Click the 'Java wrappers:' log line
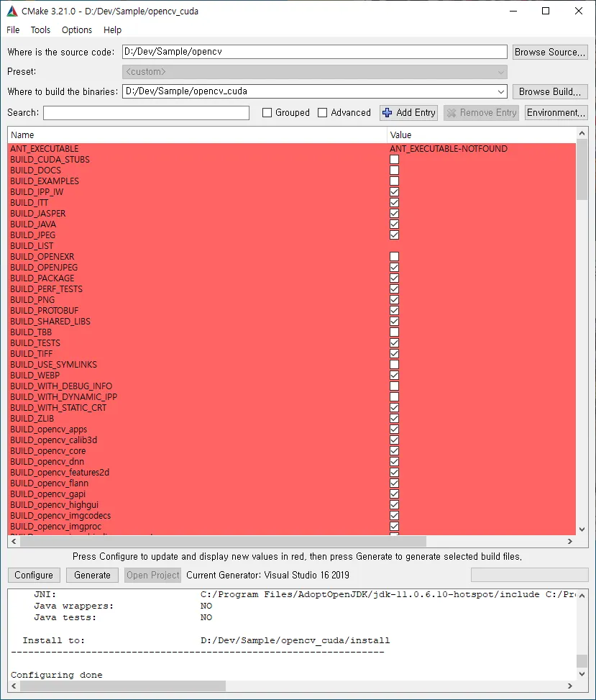596x700 pixels. tap(74, 606)
